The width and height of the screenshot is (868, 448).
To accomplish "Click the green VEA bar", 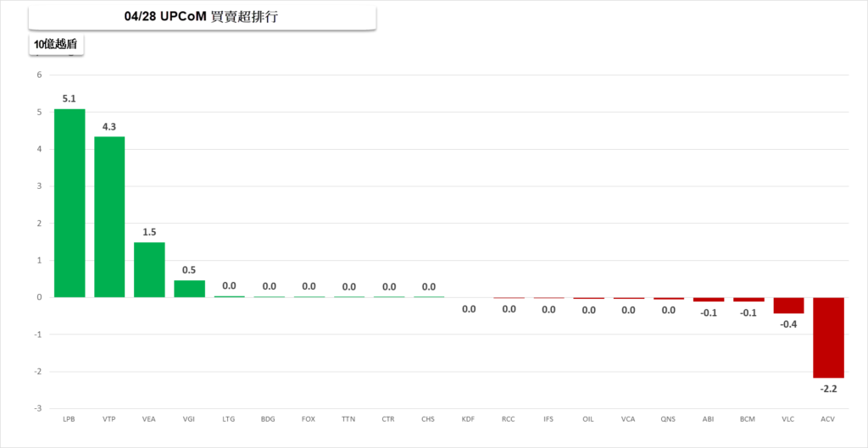I will tap(149, 269).
